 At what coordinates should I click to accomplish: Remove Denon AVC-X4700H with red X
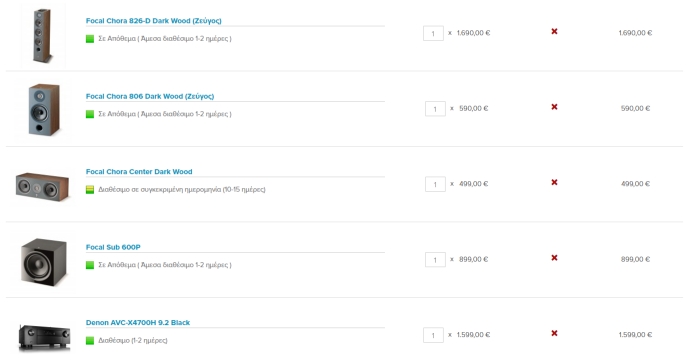[554, 333]
